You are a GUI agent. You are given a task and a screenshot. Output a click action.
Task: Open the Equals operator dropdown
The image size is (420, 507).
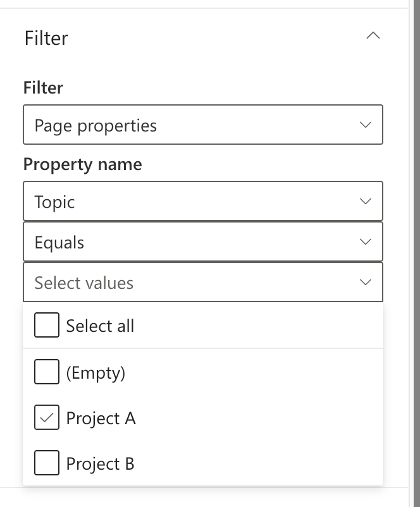click(x=202, y=242)
